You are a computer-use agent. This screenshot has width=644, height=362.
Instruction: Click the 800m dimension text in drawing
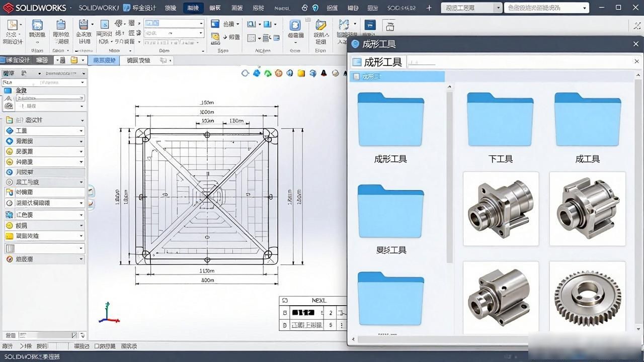click(207, 280)
